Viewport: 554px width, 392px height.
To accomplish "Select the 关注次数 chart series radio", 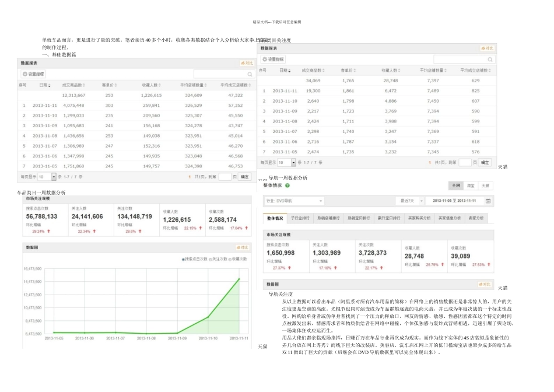I will click(x=209, y=258).
